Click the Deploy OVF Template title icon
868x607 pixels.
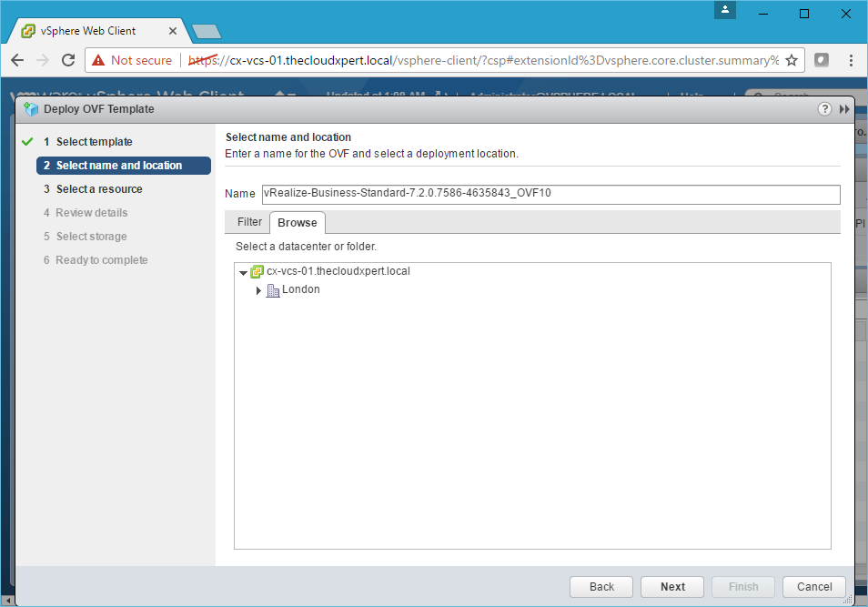[32, 109]
